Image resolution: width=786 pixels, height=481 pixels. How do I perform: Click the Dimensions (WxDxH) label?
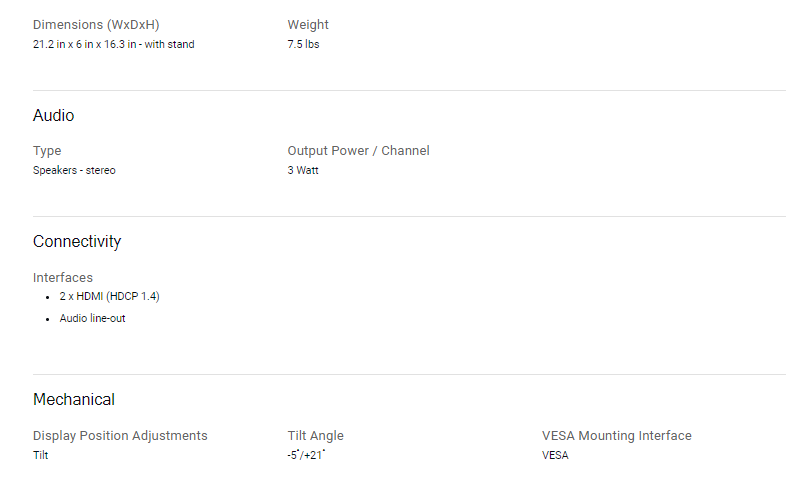pyautogui.click(x=96, y=25)
